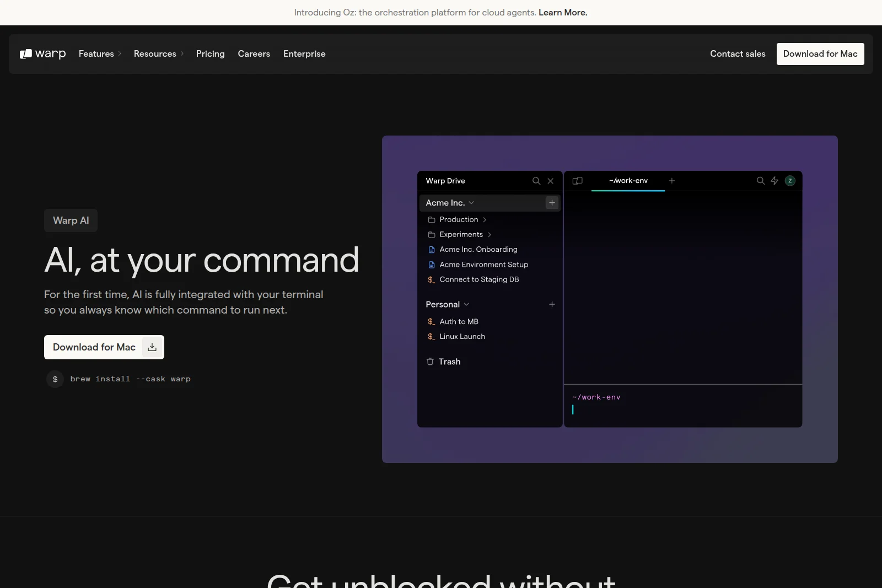Open the Pricing page from the navbar
882x588 pixels.
coord(210,54)
